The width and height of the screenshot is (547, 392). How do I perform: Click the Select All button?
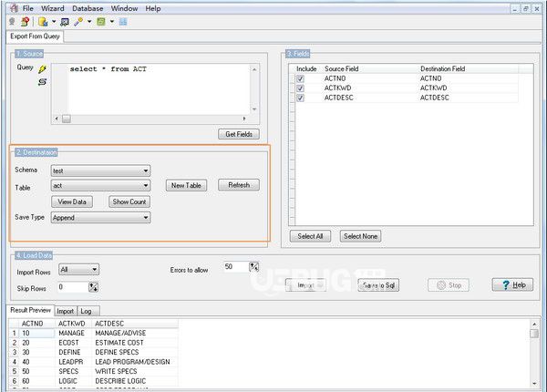coord(310,236)
